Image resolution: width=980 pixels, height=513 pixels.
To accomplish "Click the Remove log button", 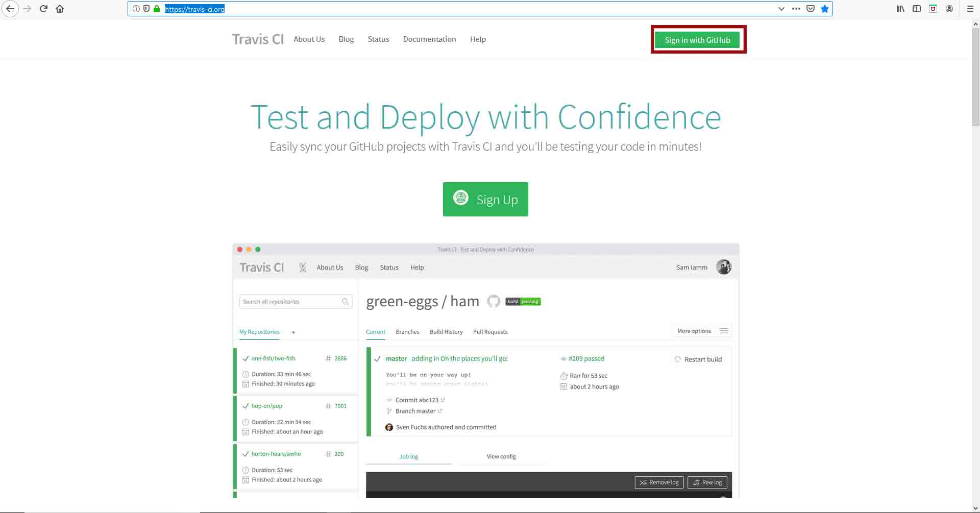I will 659,482.
